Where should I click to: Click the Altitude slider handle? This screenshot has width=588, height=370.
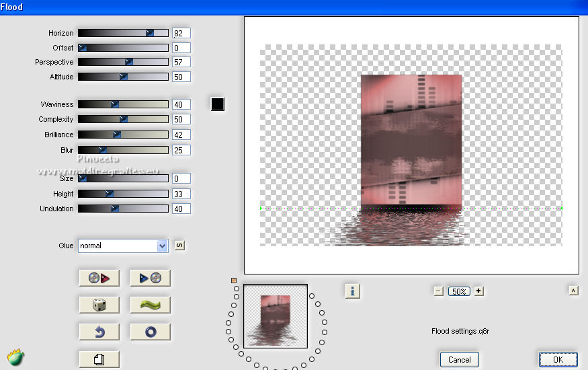coord(124,77)
